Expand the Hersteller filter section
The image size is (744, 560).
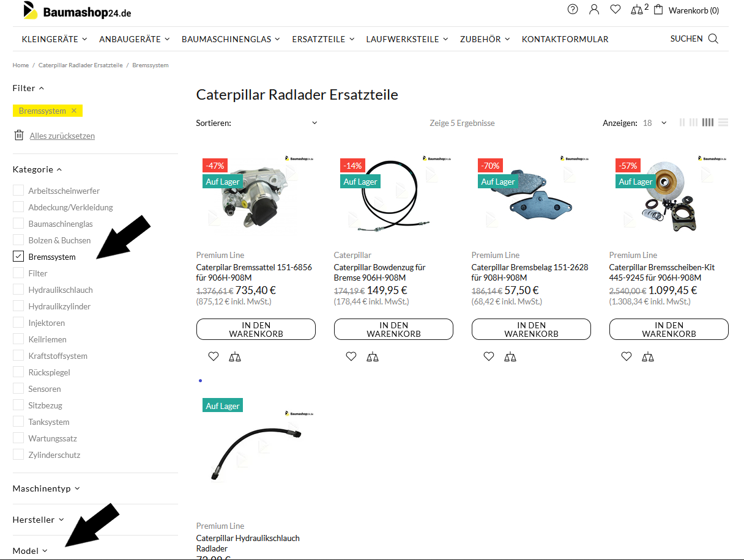point(39,520)
